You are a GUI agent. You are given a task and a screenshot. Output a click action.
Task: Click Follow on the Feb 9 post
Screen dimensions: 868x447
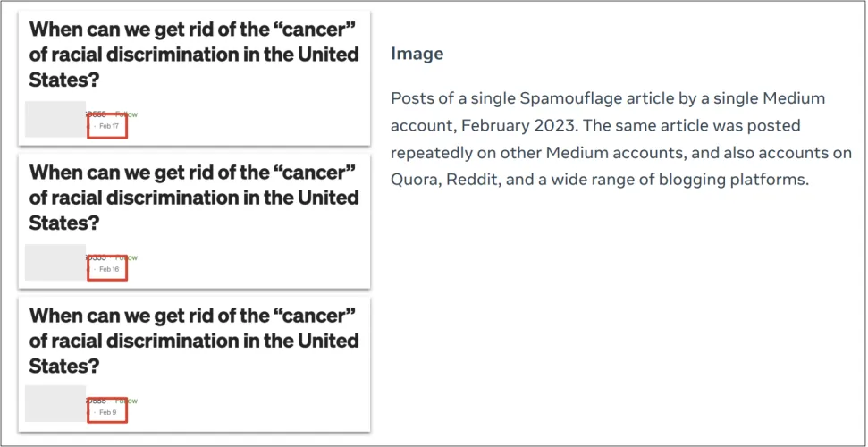(128, 401)
